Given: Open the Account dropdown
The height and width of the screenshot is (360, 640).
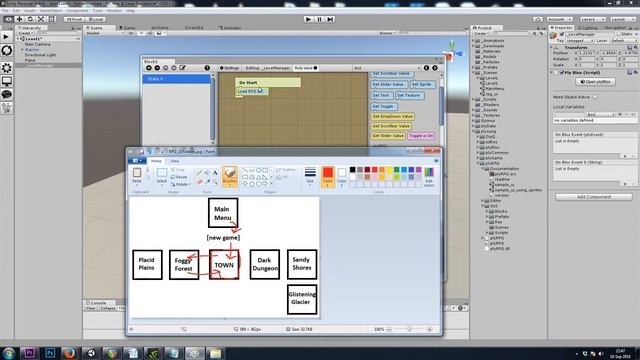Looking at the screenshot, I should (x=560, y=19).
